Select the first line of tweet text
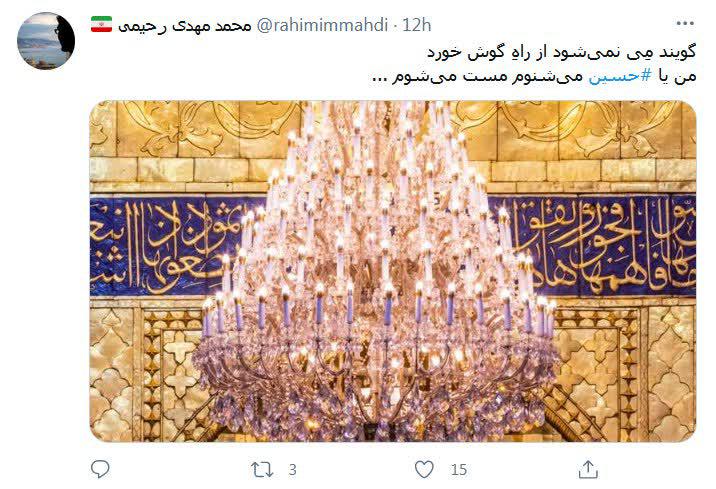 point(561,53)
